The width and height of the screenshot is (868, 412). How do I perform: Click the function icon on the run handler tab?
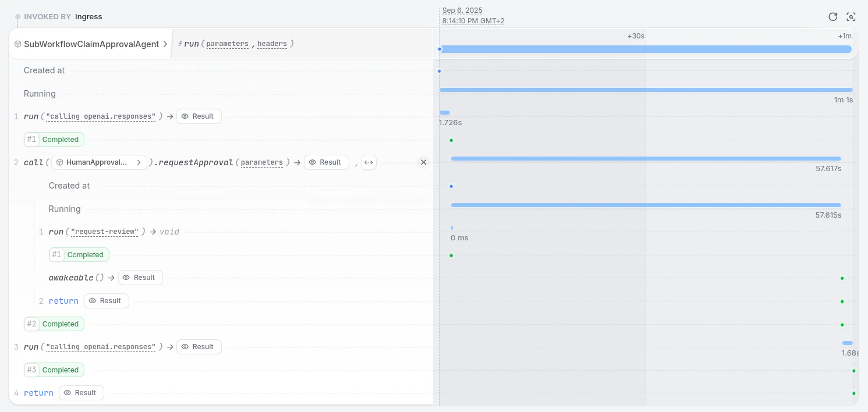click(x=182, y=44)
